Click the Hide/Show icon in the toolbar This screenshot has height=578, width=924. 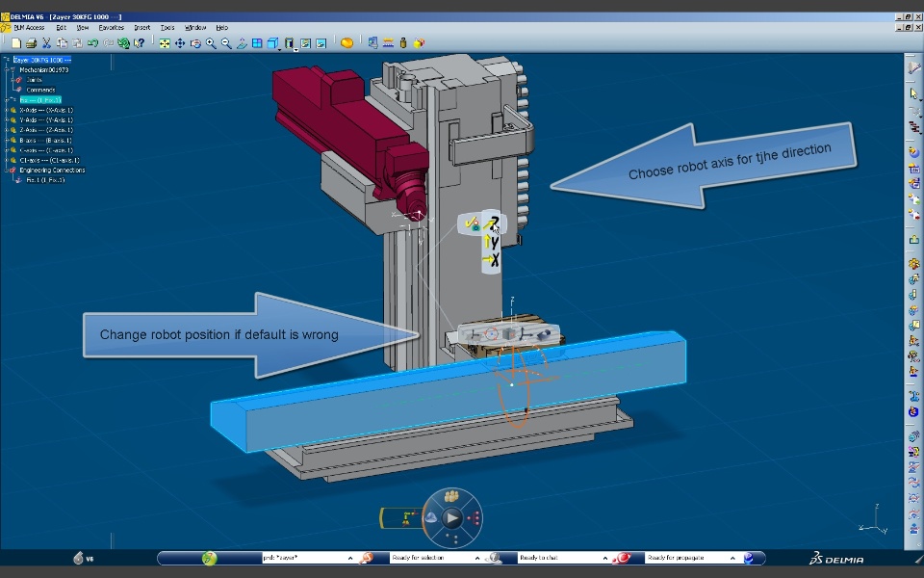pyautogui.click(x=305, y=43)
